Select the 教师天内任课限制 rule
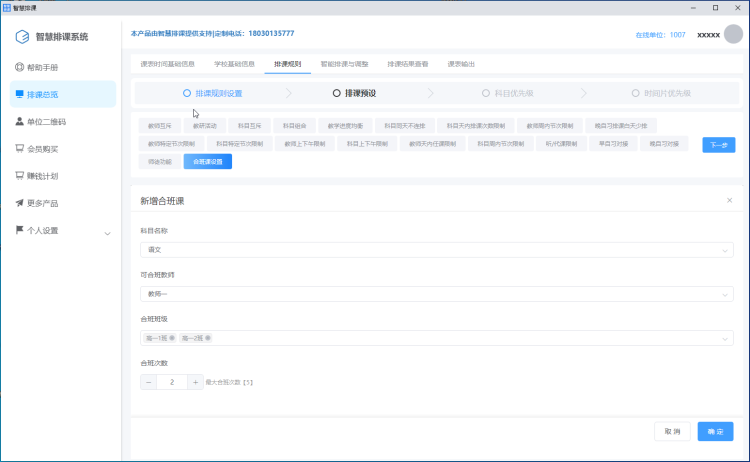Screen dimensions: 750x462 point(432,143)
